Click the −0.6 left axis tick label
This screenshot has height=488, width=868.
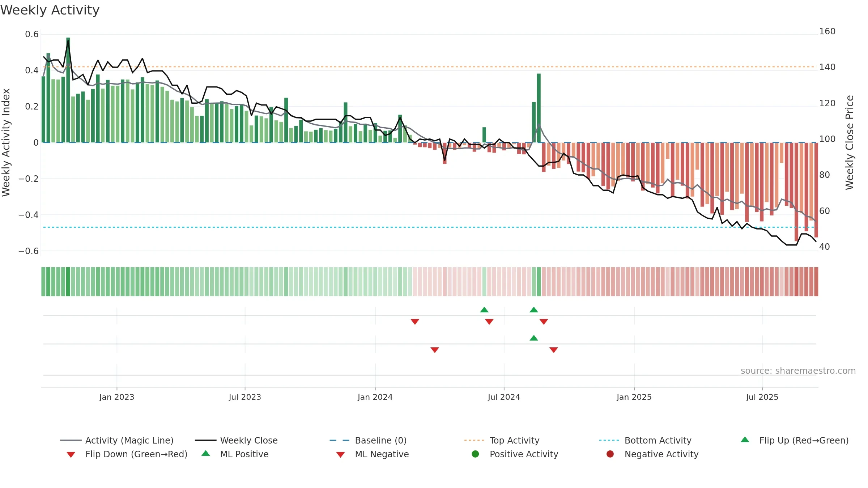click(x=29, y=251)
